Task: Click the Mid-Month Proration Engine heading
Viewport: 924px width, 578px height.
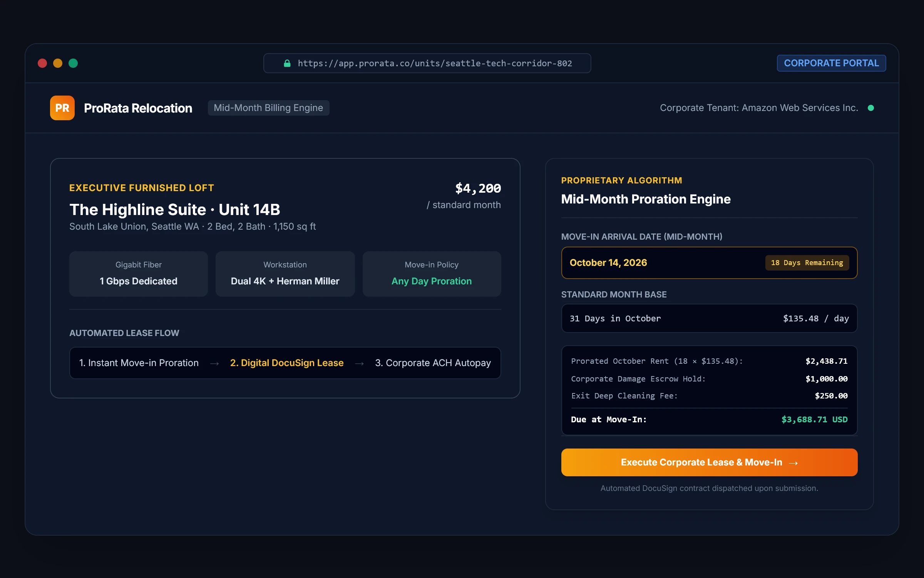Action: (x=646, y=199)
